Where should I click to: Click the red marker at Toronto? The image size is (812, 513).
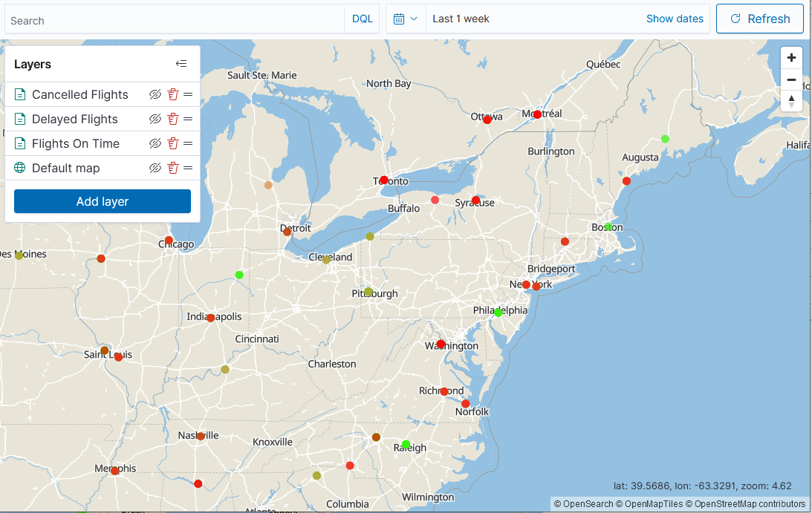pyautogui.click(x=384, y=180)
